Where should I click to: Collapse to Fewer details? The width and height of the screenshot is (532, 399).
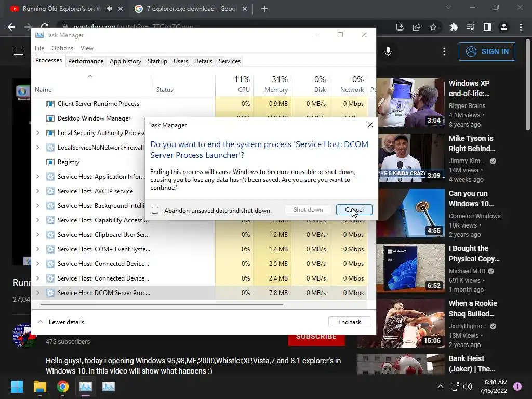pos(61,322)
